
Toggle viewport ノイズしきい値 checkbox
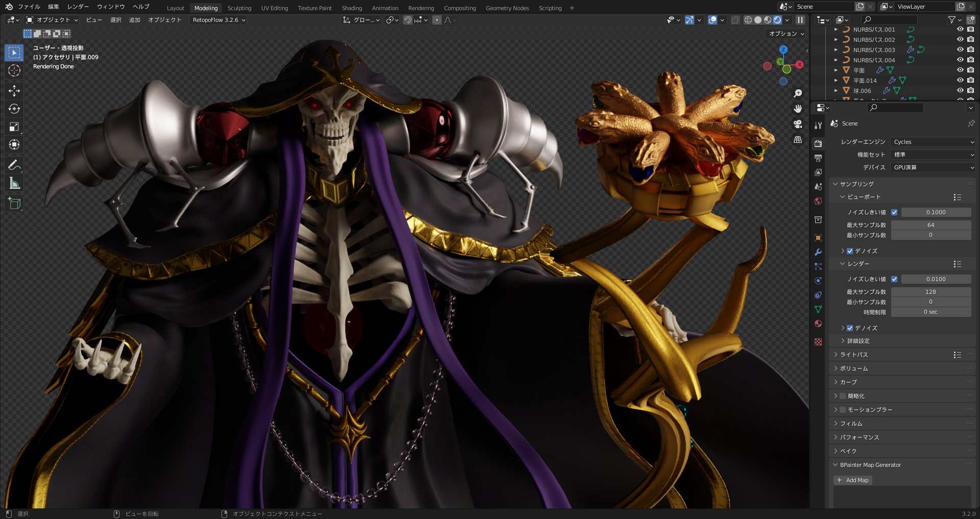(x=894, y=212)
